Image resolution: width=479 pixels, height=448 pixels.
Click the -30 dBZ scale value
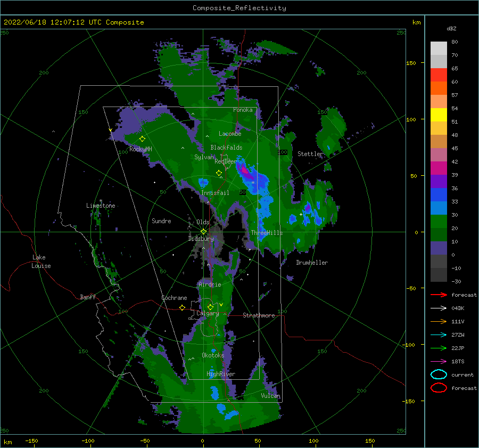coord(456,281)
